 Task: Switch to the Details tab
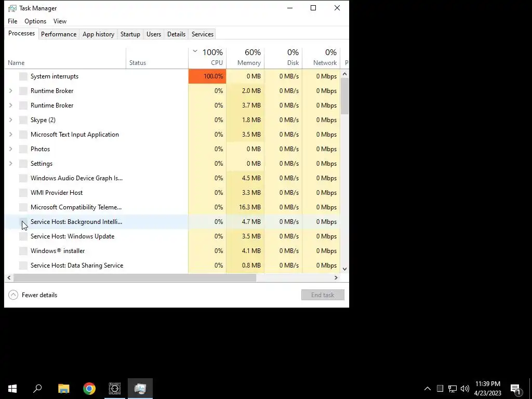tap(177, 34)
